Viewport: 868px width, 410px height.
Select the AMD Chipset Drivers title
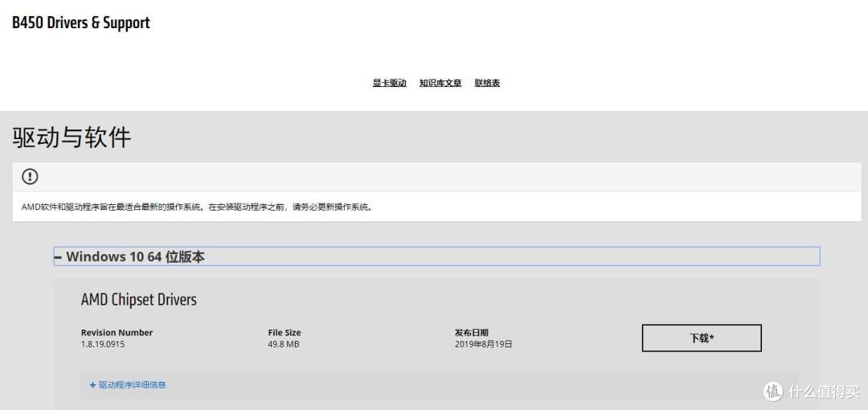point(138,300)
